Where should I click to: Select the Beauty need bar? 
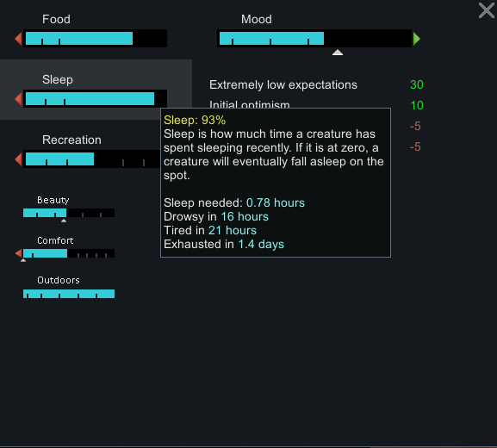tap(69, 213)
